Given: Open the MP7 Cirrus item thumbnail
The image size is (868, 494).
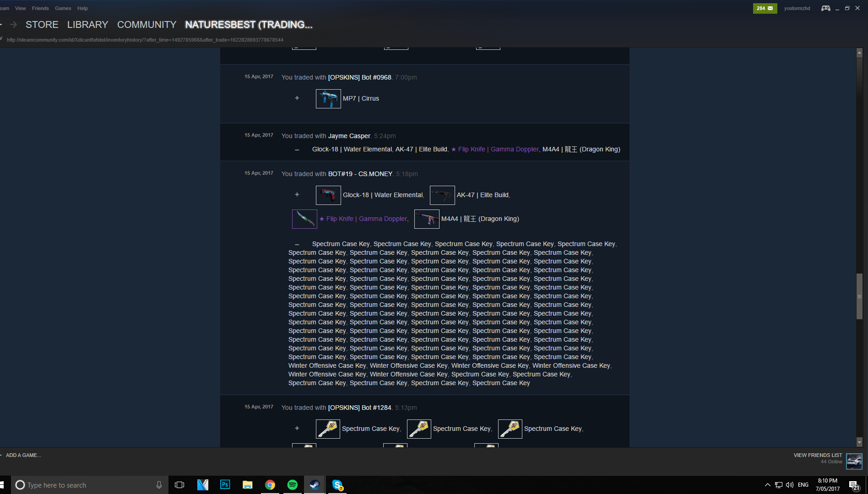Looking at the screenshot, I should [x=328, y=99].
